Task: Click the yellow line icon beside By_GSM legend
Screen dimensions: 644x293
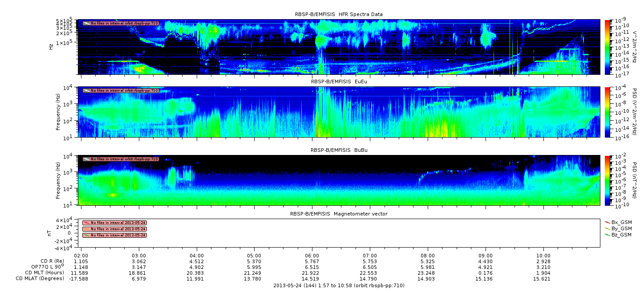Action: (608, 228)
